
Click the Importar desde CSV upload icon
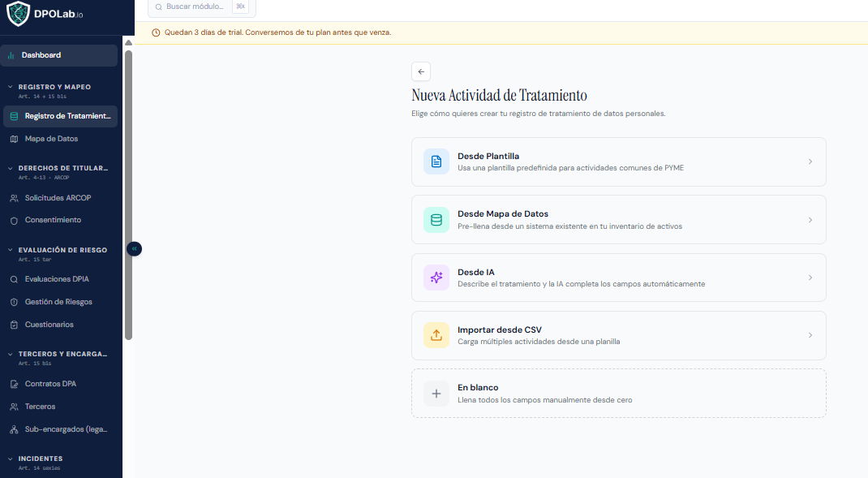(x=436, y=335)
